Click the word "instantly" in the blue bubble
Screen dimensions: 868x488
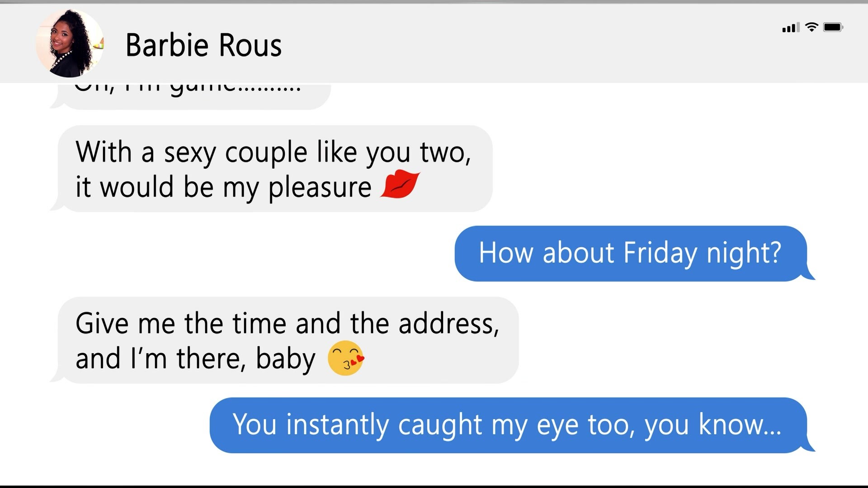point(337,425)
